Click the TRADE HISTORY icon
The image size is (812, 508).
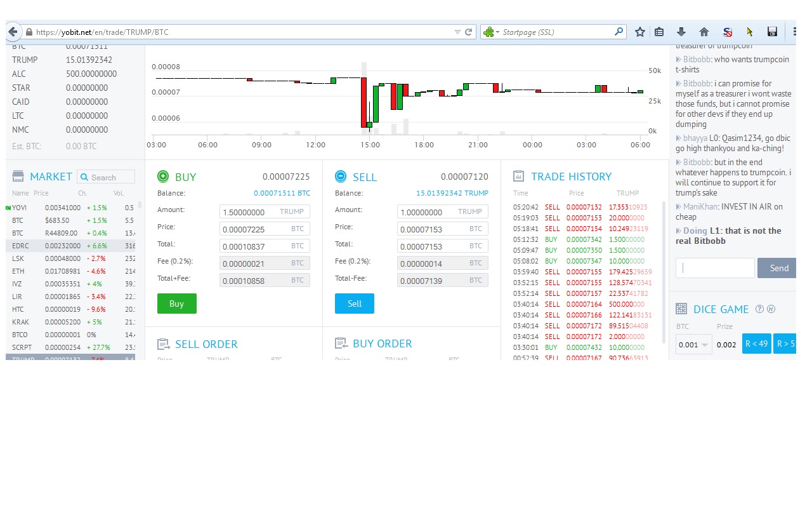(518, 176)
